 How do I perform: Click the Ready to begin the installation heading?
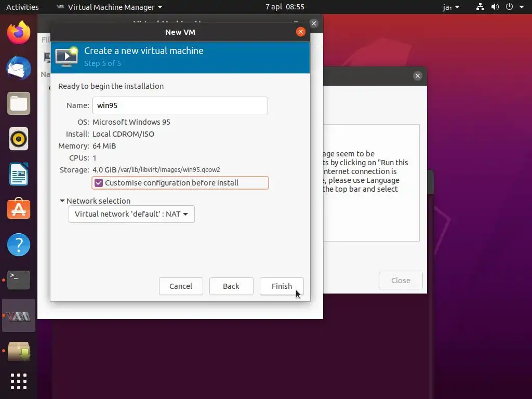click(111, 86)
